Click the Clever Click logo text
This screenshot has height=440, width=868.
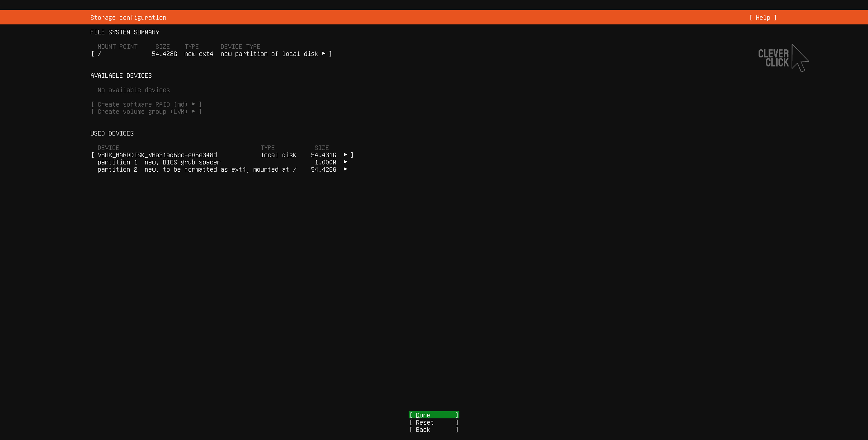(x=773, y=58)
